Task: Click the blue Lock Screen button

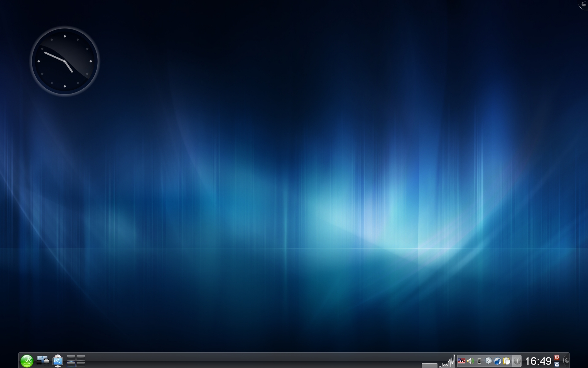Action: point(557,364)
